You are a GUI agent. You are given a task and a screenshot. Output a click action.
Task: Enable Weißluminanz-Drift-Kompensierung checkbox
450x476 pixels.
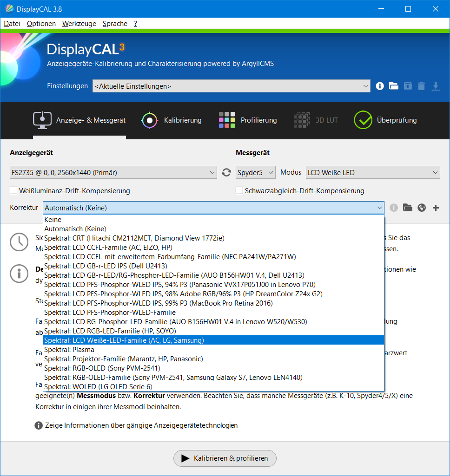click(13, 190)
